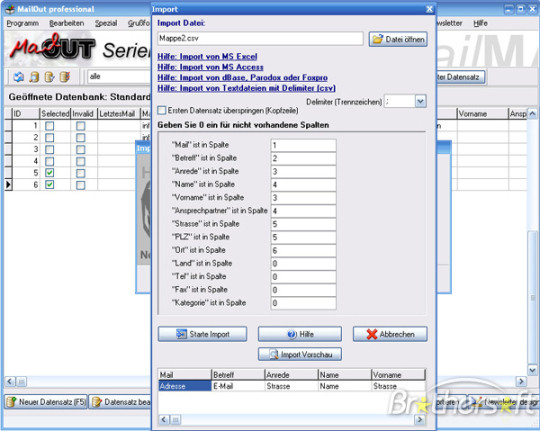Click the "Tel" ist in Spalte field
This screenshot has width=540, height=431.
[x=303, y=277]
